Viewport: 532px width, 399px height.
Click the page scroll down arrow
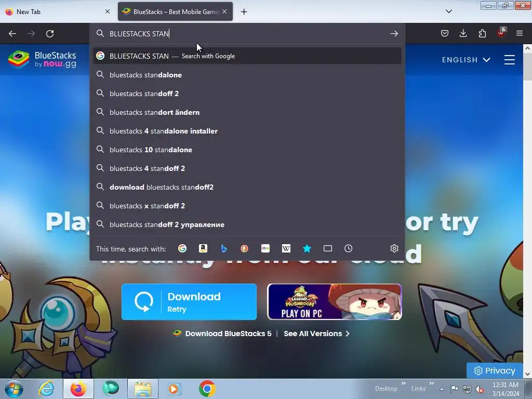tap(527, 374)
